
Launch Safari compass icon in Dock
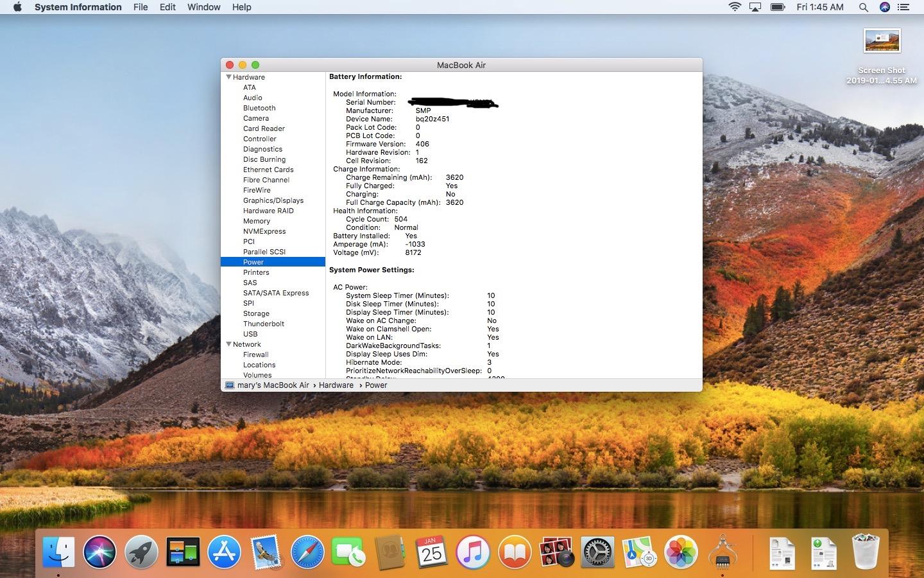click(x=307, y=552)
